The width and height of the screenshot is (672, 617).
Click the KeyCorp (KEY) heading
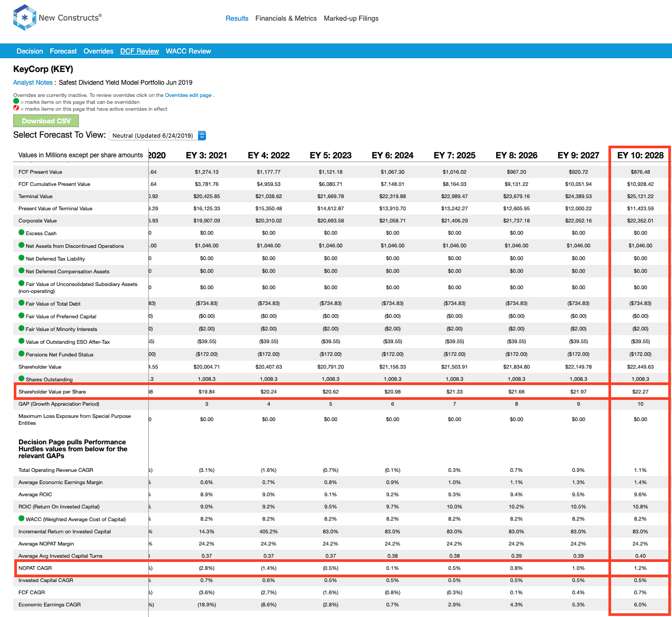pyautogui.click(x=43, y=69)
